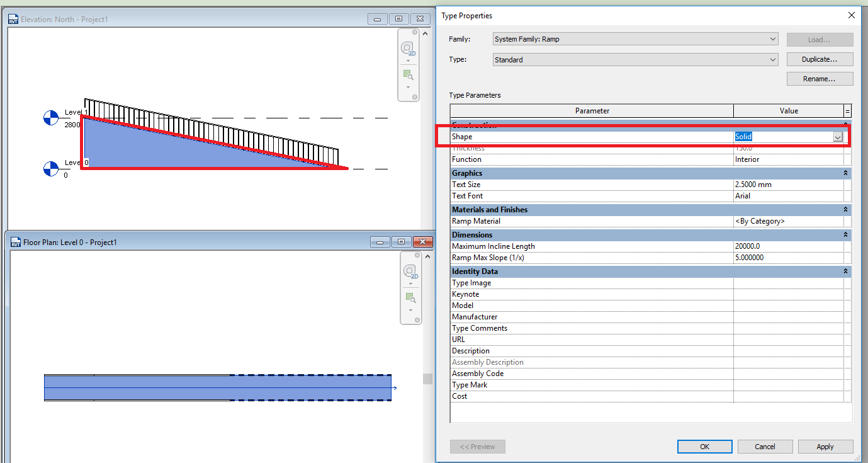Collapse the Dimensions section header
Image resolution: width=868 pixels, height=463 pixels.
click(x=846, y=234)
